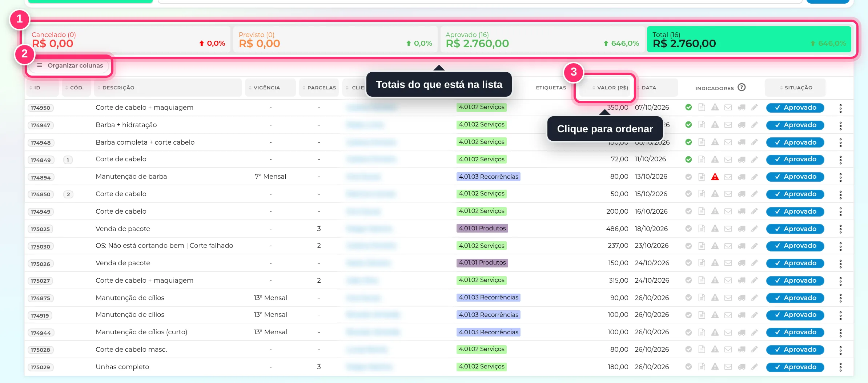Click the envelope icon on row 174948

(728, 142)
